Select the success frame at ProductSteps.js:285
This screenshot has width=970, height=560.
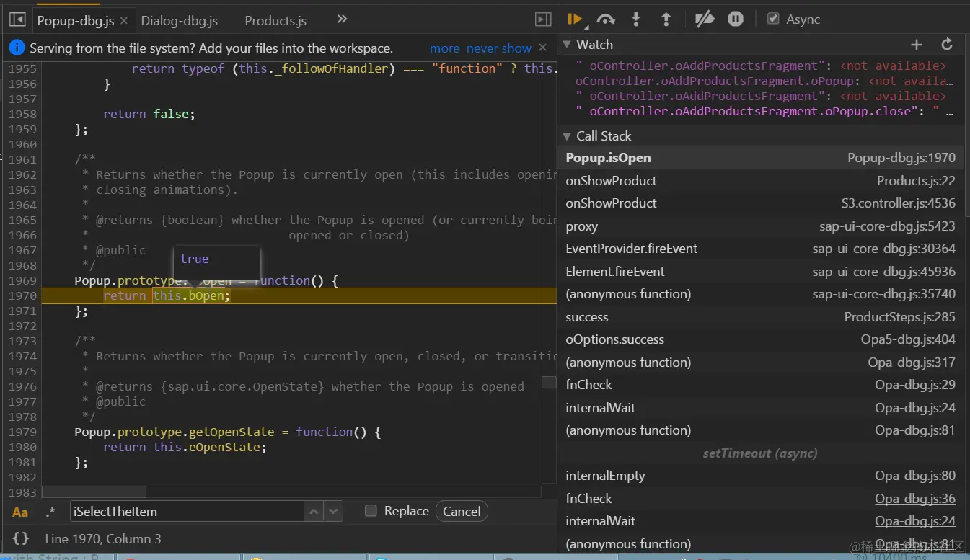click(x=761, y=317)
